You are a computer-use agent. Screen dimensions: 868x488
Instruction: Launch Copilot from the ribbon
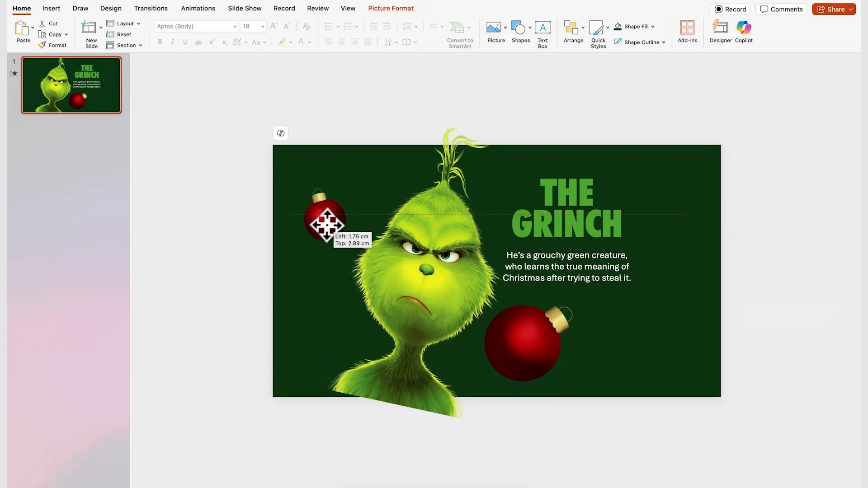pos(744,32)
